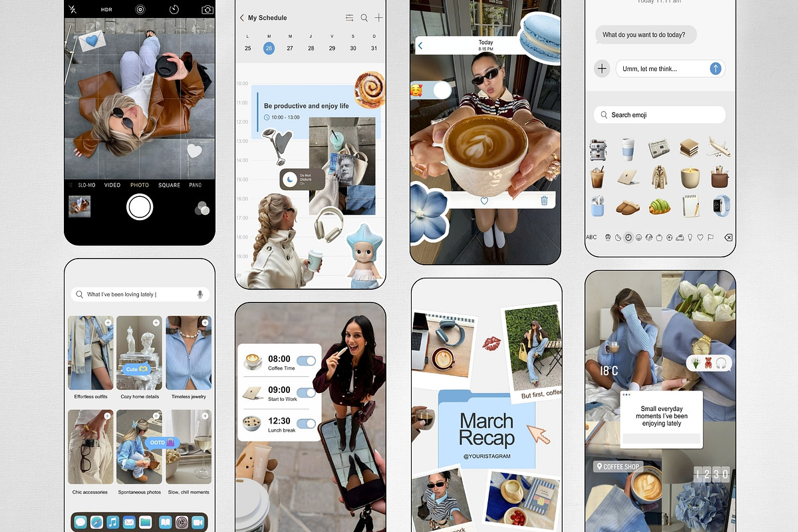The height and width of the screenshot is (532, 798).
Task: Tap the heart favorite icon under coffee photo
Action: tap(484, 200)
